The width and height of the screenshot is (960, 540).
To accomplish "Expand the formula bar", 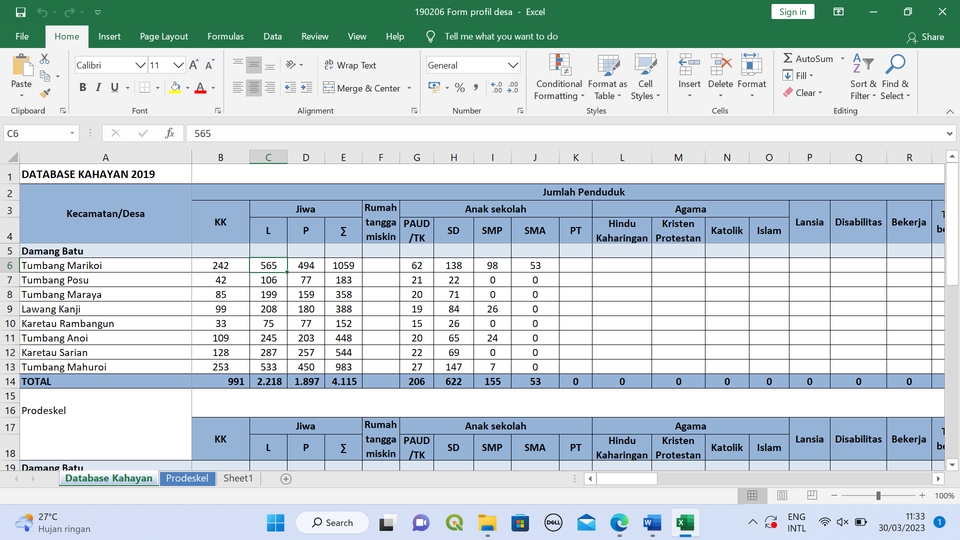I will pyautogui.click(x=949, y=133).
